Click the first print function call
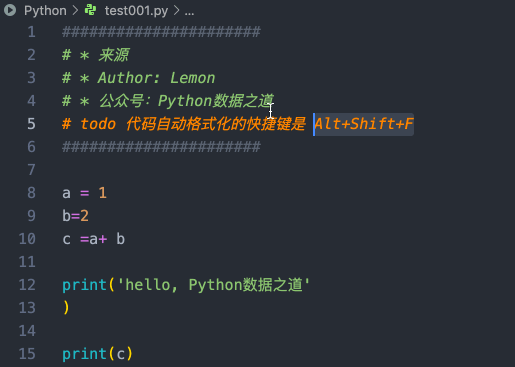 coord(84,285)
